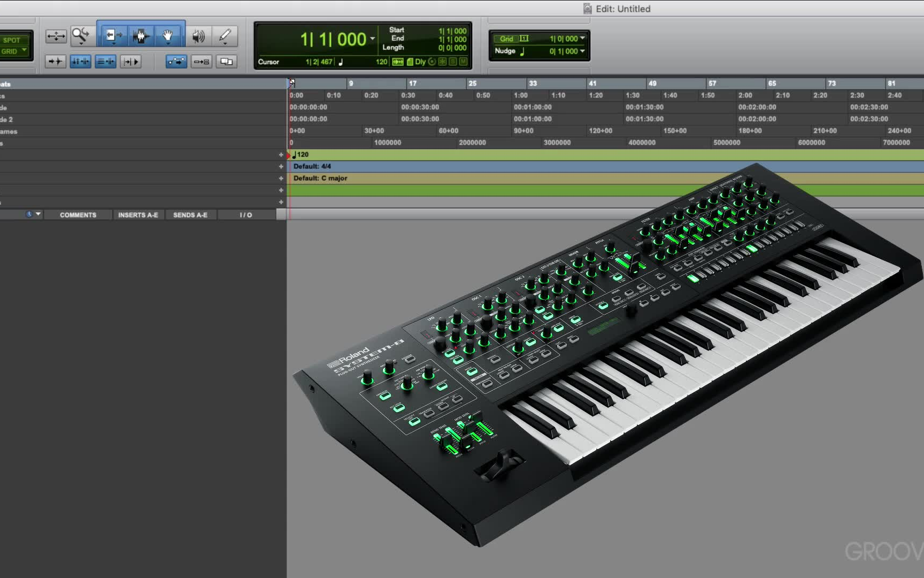Click the circular status indicator after Dly
Image resolution: width=924 pixels, height=578 pixels.
click(432, 62)
